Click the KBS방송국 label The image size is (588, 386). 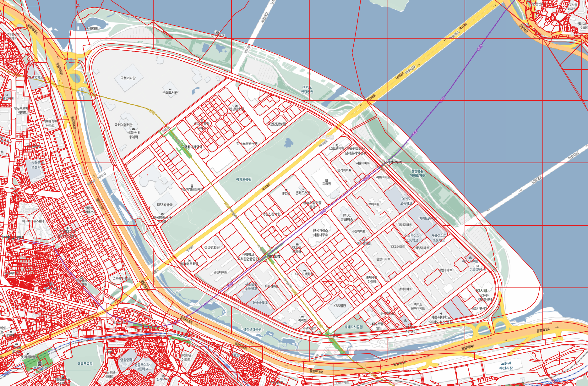pos(165,205)
